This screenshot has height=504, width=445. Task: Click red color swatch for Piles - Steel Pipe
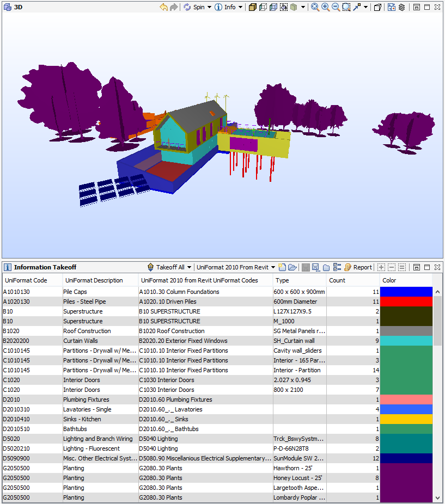point(406,302)
